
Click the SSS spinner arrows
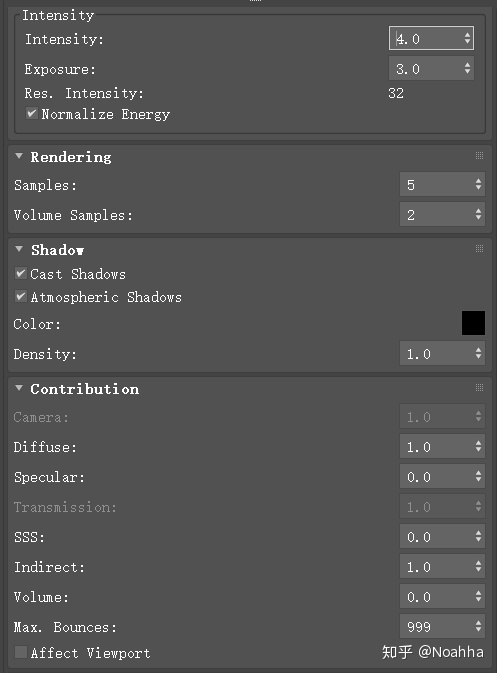[479, 536]
